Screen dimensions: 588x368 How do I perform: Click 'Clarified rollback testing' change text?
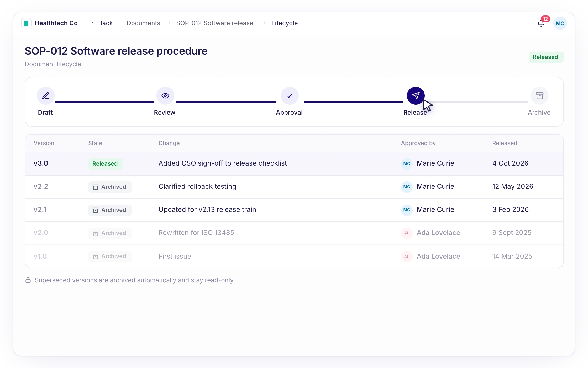click(x=197, y=186)
